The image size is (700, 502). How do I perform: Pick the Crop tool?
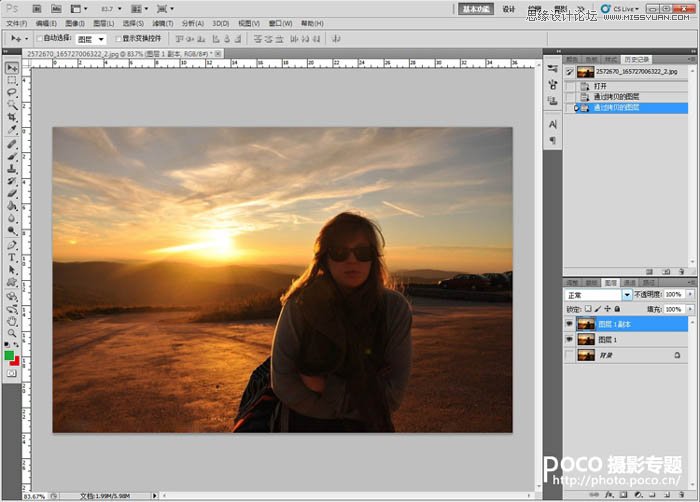pyautogui.click(x=12, y=117)
